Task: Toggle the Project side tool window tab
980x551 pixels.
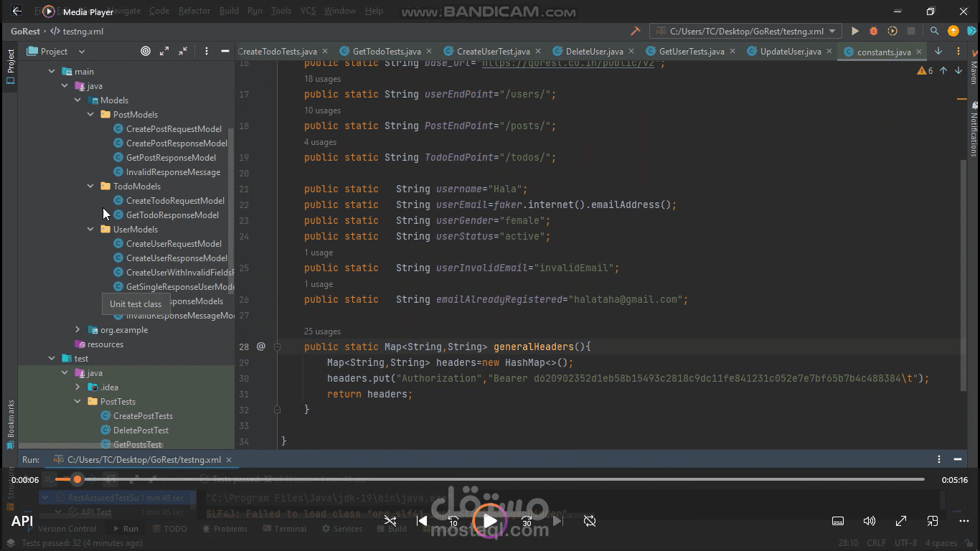Action: click(10, 67)
